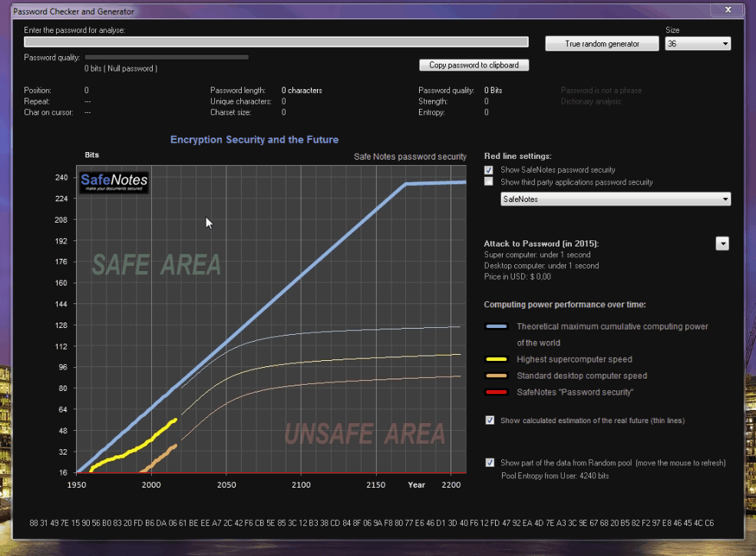Enable Show third party applications password security
This screenshot has height=556, width=756.
coord(489,182)
